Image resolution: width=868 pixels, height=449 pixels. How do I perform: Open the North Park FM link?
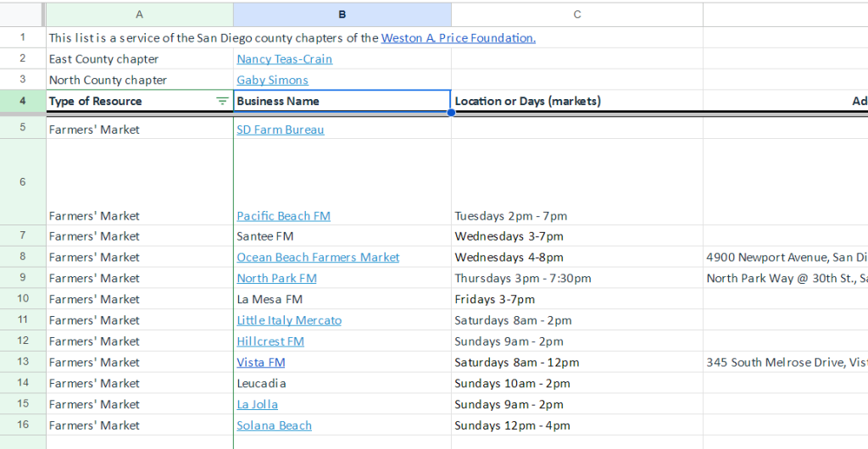pos(276,279)
